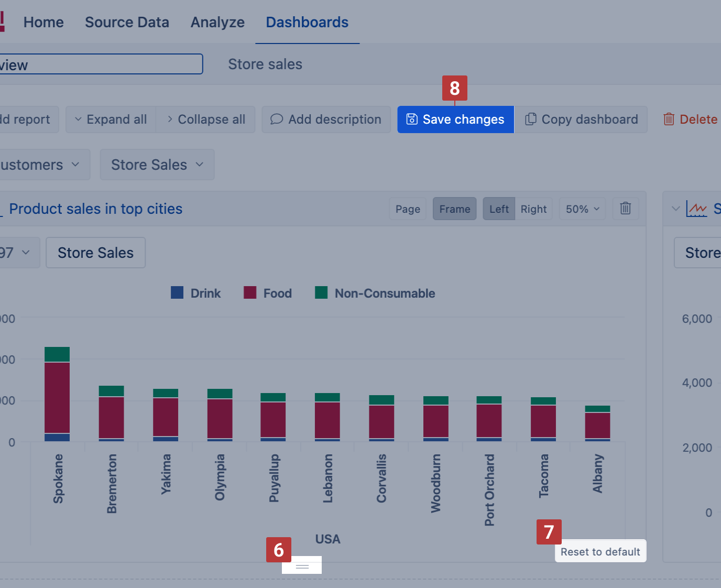The image size is (721, 588).
Task: Open the Store Sales filter dropdown
Action: [157, 165]
